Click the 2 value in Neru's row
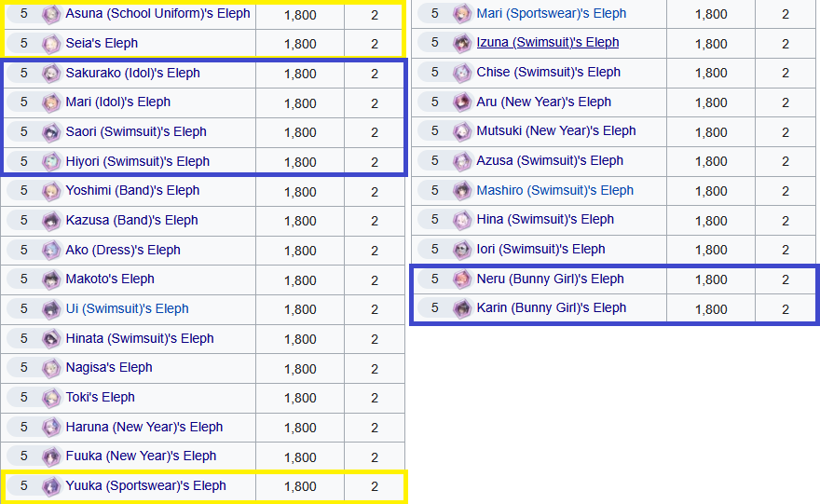Screen dimensions: 820x504 [786, 279]
